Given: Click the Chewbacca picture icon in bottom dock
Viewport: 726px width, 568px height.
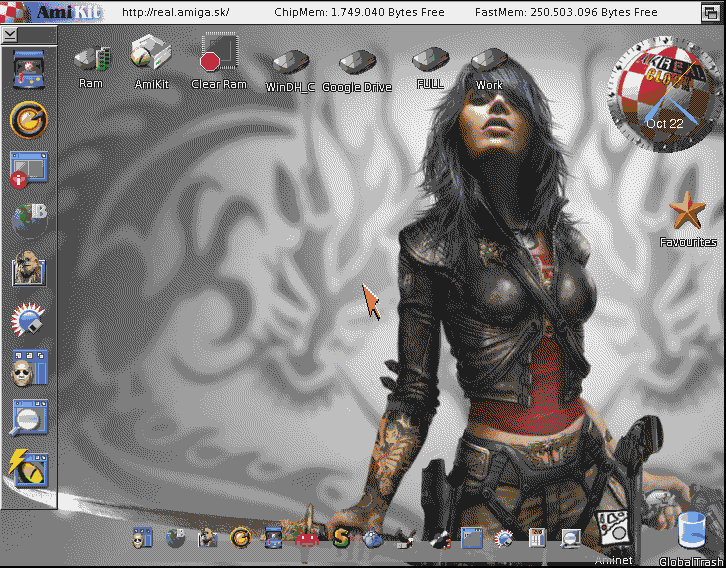Looking at the screenshot, I should [208, 538].
